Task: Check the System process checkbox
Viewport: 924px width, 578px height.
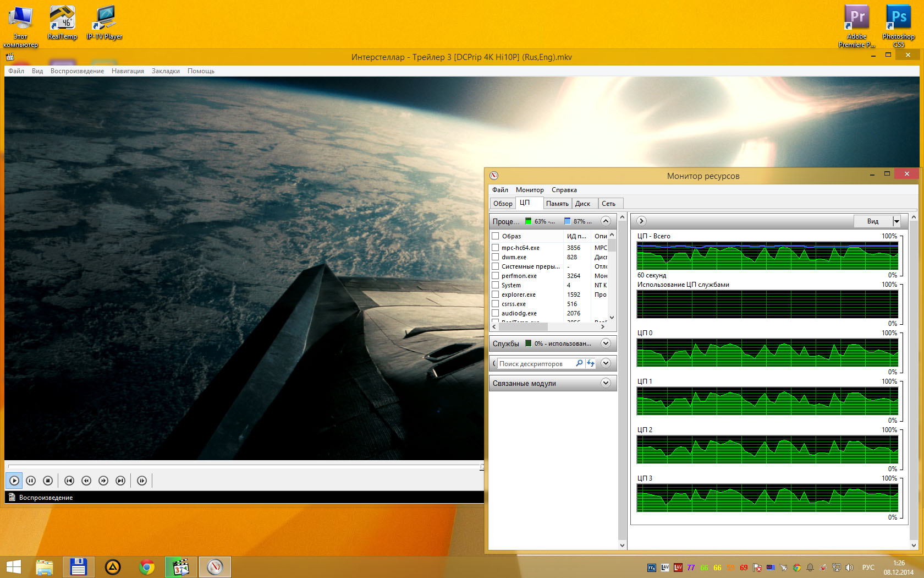Action: (496, 285)
